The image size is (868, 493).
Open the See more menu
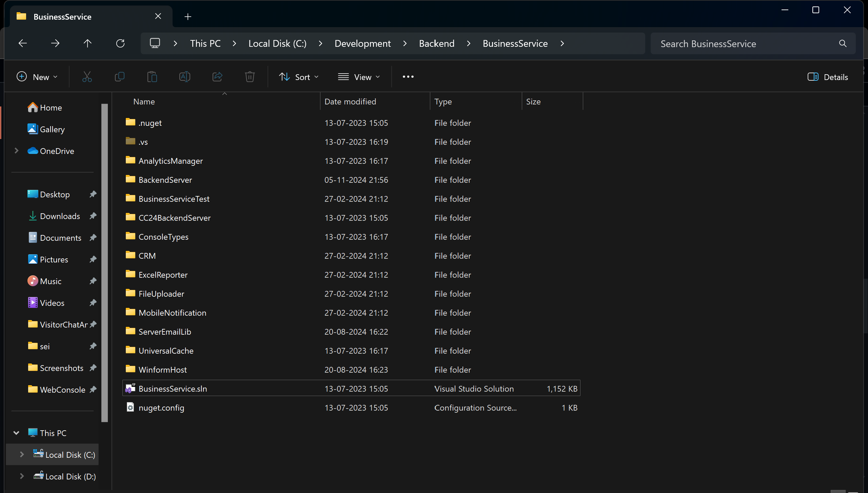408,77
